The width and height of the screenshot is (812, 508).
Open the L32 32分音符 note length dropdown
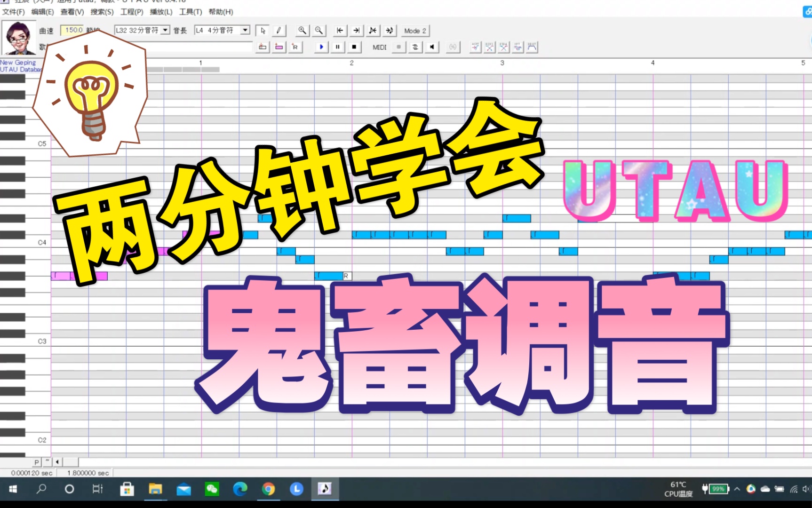click(165, 30)
